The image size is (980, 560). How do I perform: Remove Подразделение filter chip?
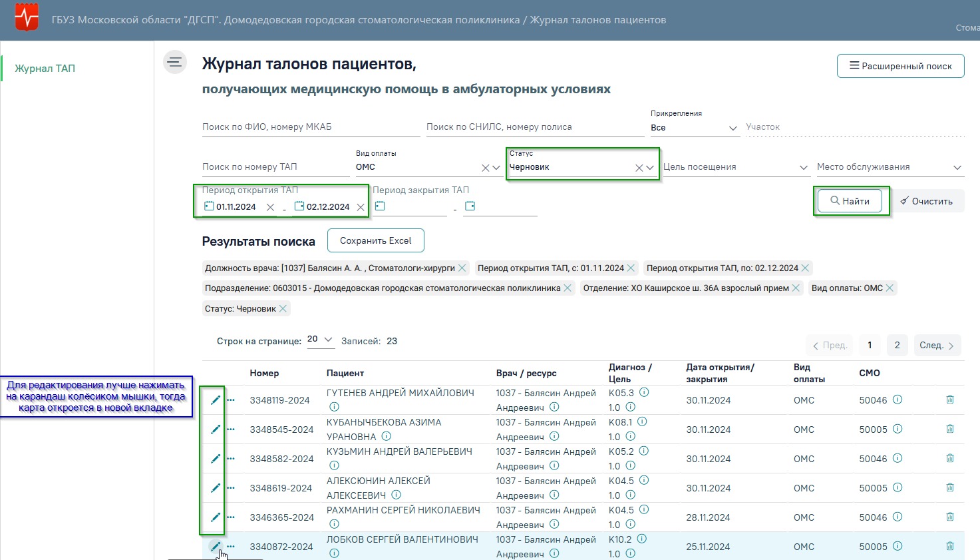568,288
